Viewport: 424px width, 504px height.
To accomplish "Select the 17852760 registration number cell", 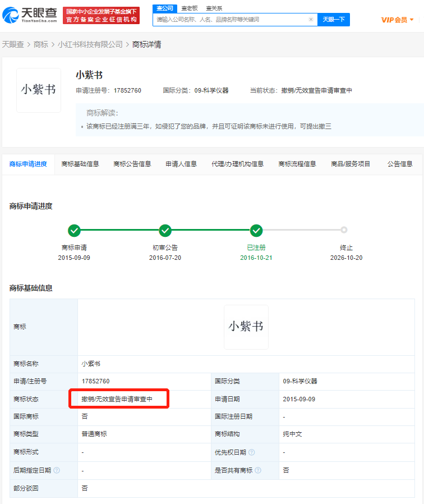I will [144, 381].
